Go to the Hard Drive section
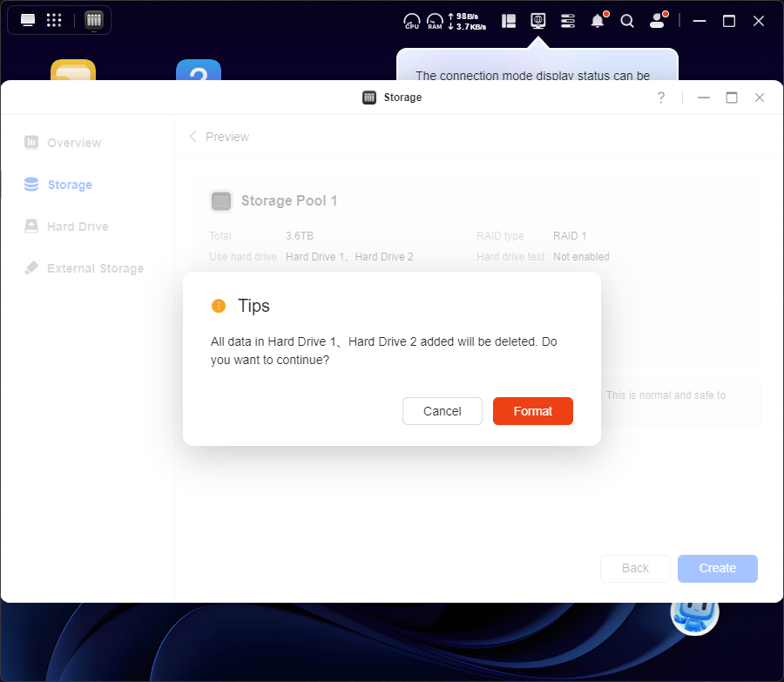This screenshot has width=784, height=682. coord(77,226)
